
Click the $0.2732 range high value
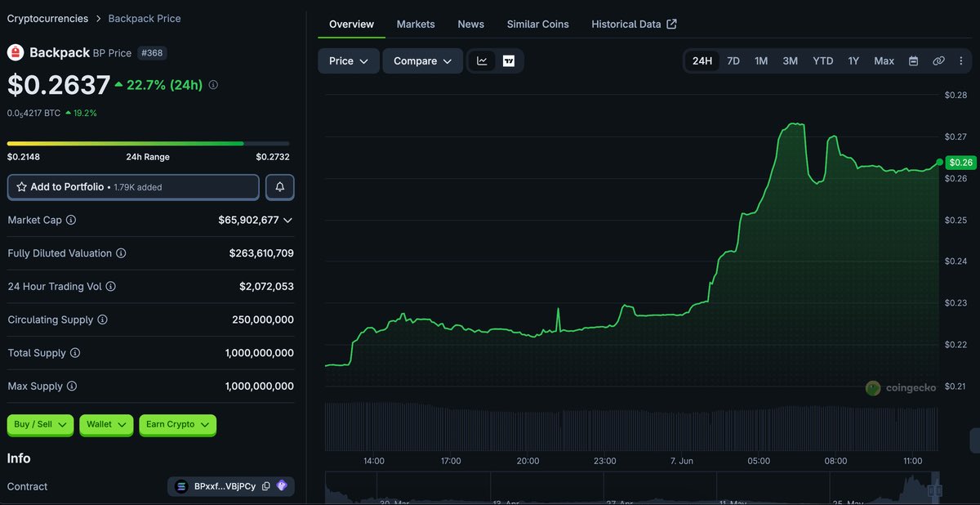(273, 157)
